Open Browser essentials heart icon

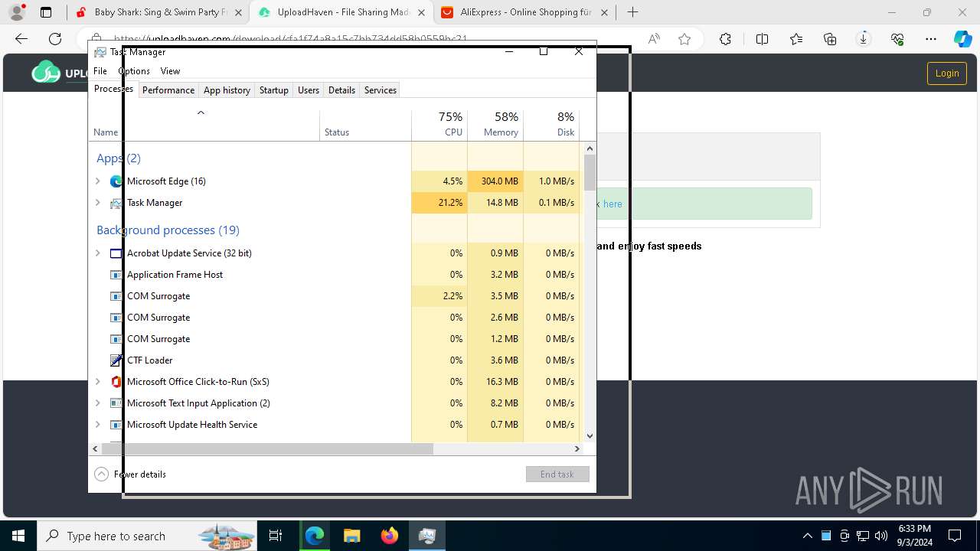click(x=897, y=39)
